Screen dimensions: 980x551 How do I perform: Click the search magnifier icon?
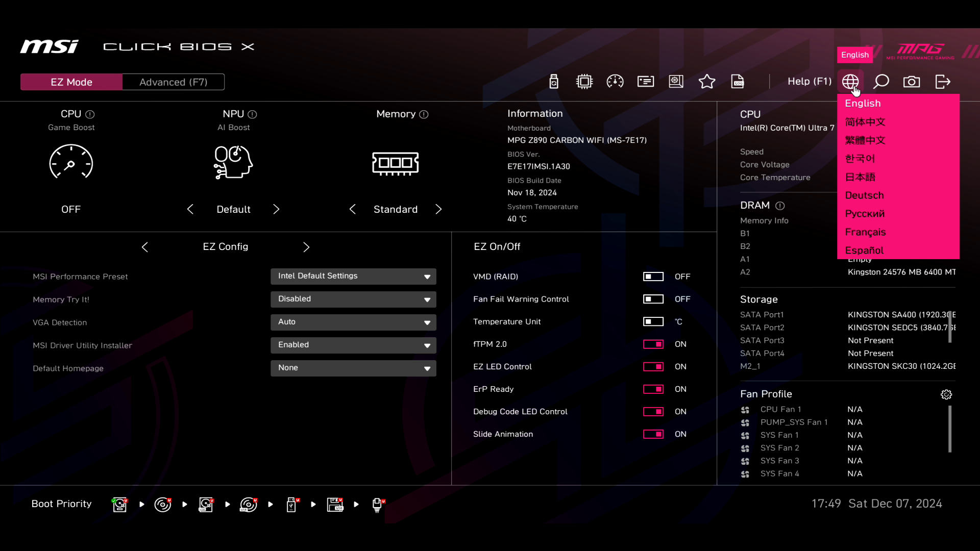pyautogui.click(x=881, y=82)
